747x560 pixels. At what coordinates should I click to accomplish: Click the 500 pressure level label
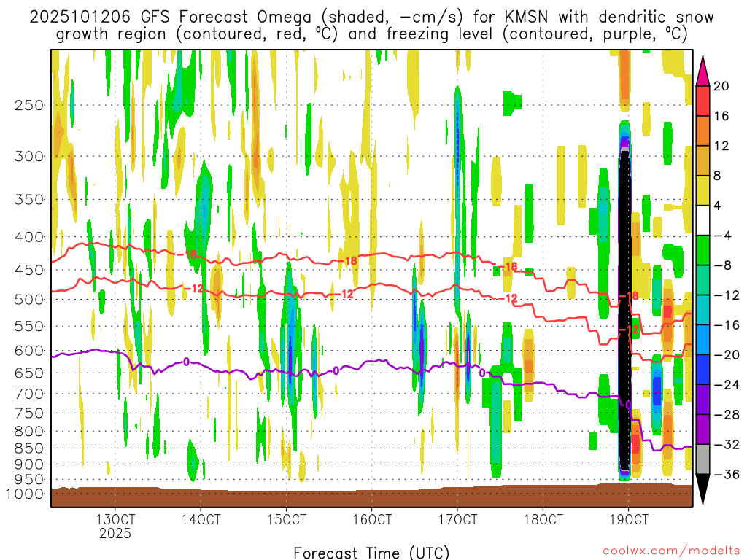[x=29, y=300]
